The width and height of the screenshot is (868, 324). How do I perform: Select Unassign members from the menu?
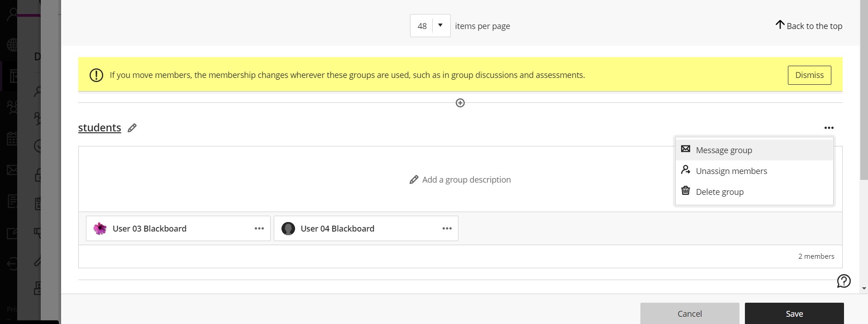click(754, 171)
